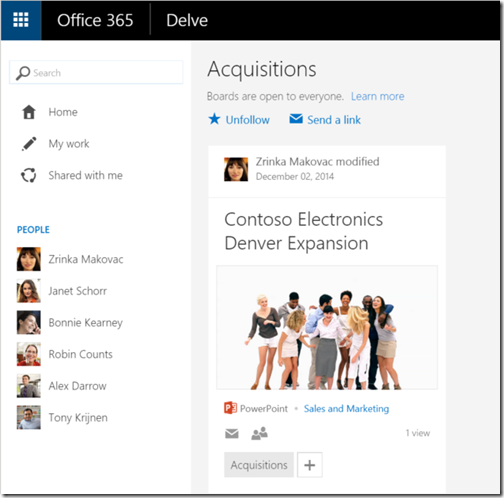This screenshot has height=498, width=504.
Task: Open My work in the sidebar
Action: click(69, 144)
